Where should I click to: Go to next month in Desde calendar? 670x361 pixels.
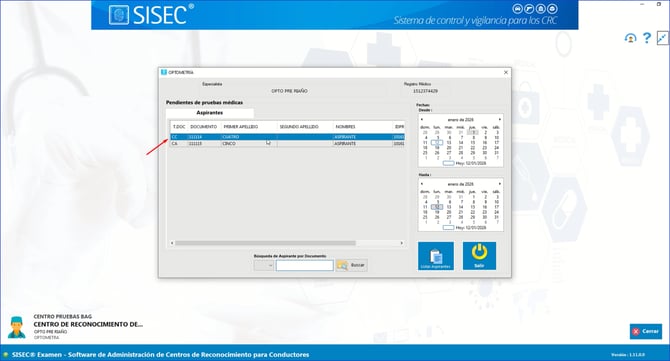(500, 120)
